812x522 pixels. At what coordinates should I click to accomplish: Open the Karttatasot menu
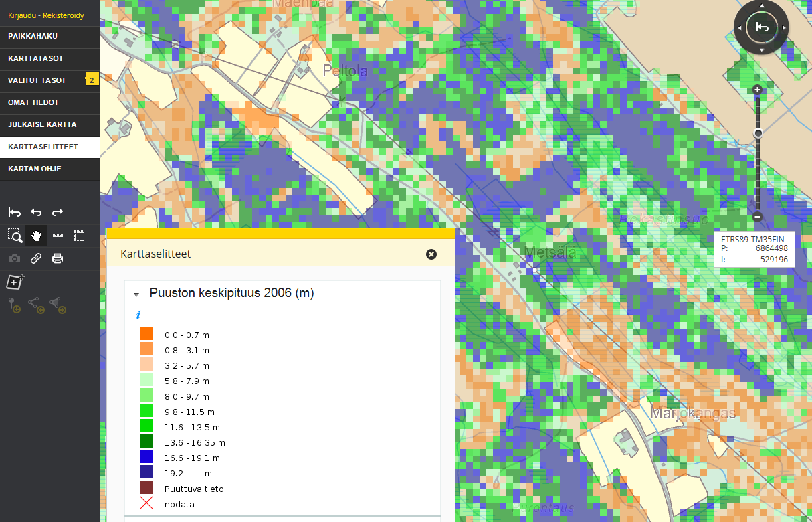(49, 58)
